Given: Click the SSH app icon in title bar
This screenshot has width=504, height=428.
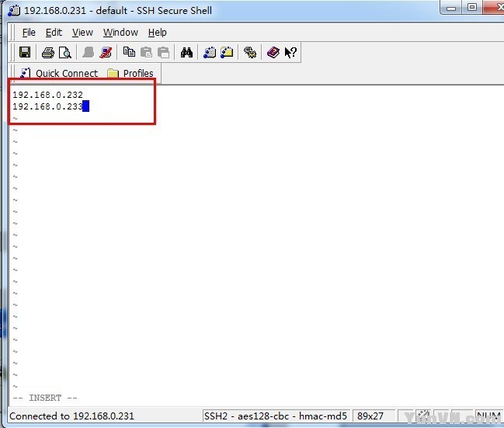Looking at the screenshot, I should coord(14,10).
